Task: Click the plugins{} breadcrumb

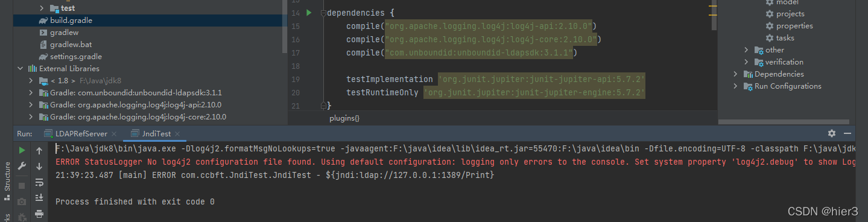Action: pyautogui.click(x=344, y=118)
